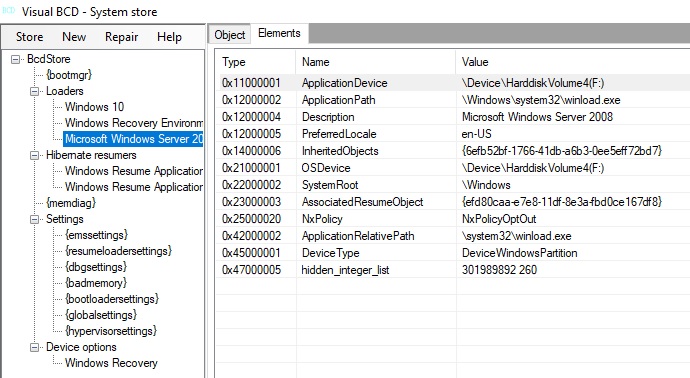Click the \system32\winload.exe relative path value

point(516,236)
